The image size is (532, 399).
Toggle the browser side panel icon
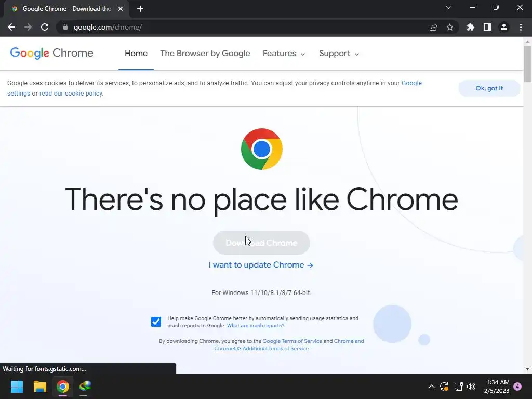(x=487, y=27)
